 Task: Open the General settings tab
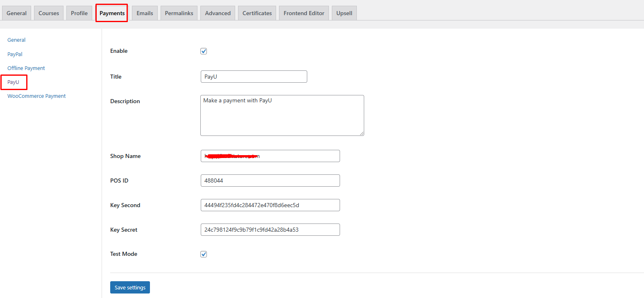(16, 13)
